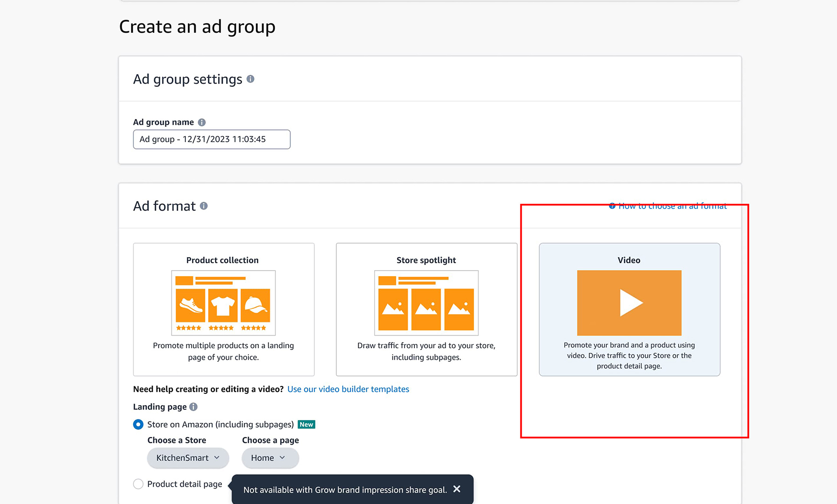Open the Ad format info icon
837x504 pixels.
click(x=204, y=206)
